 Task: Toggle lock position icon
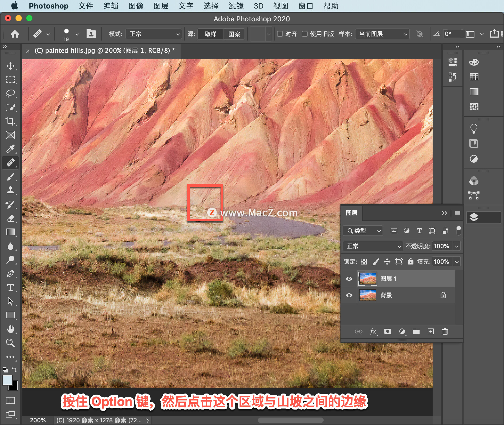point(387,262)
